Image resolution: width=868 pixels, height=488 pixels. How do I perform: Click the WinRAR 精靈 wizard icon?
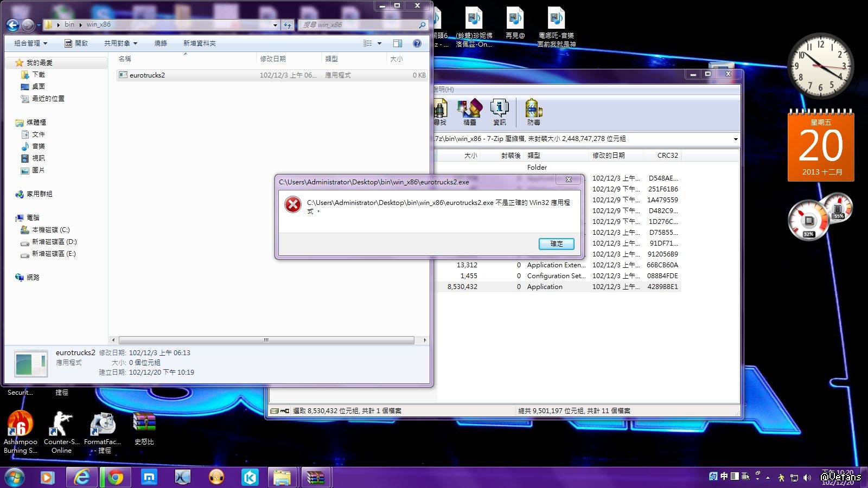(x=470, y=112)
